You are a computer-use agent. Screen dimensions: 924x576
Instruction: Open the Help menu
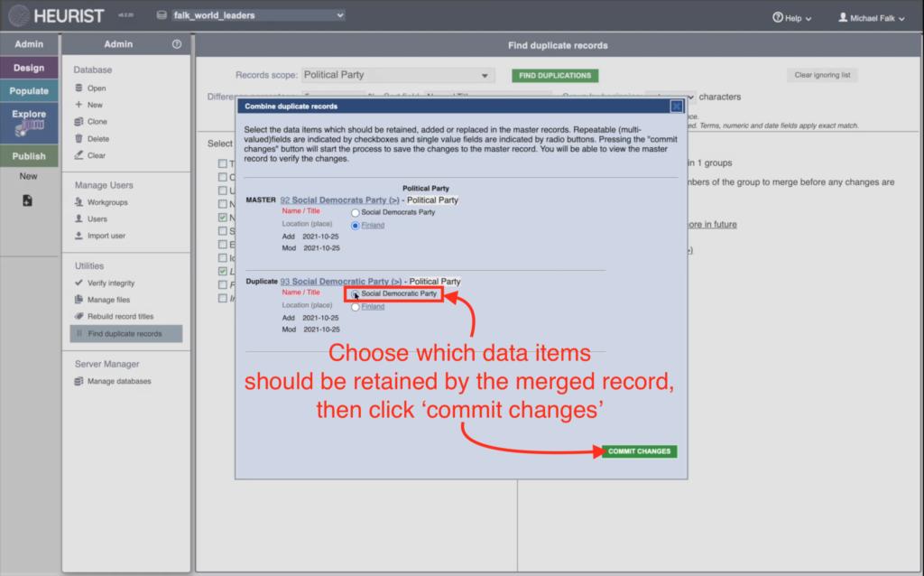click(x=791, y=18)
